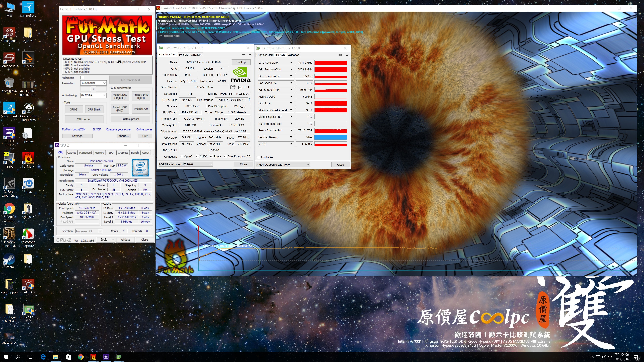
Task: Open the Recycle Bin icon
Action: tap(9, 85)
